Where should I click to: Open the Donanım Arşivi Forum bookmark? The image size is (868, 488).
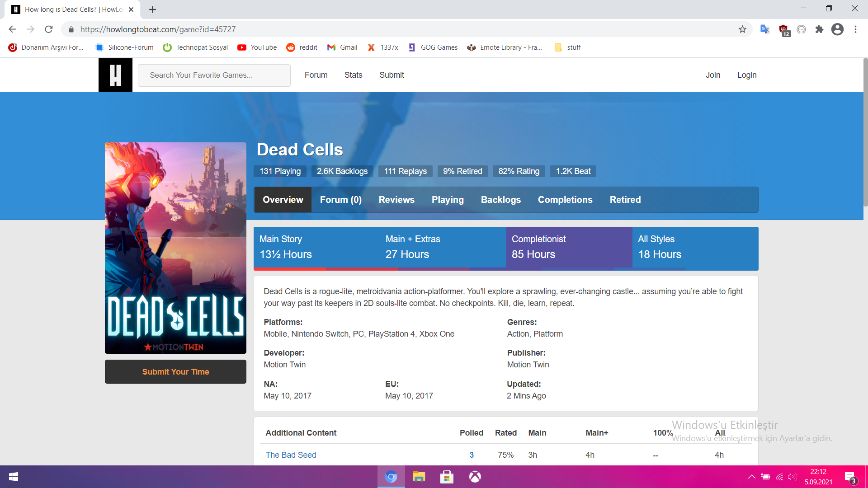pos(46,47)
